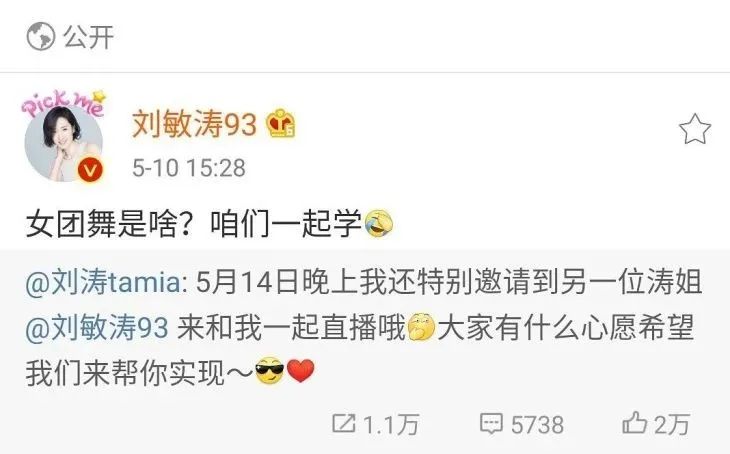Click the gold crown membership badge
Image resolution: width=730 pixels, height=454 pixels.
(280, 124)
